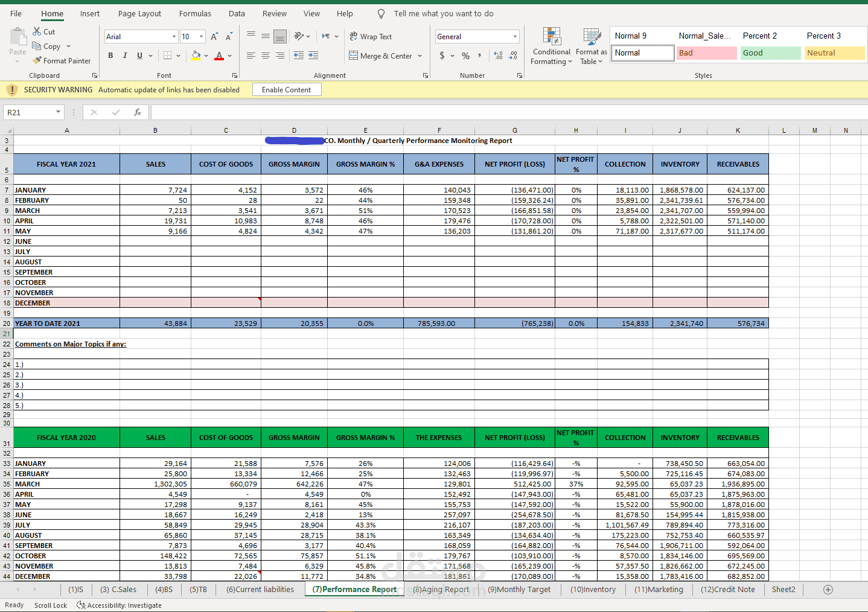
Task: Expand the Copy options arrow
Action: [68, 46]
